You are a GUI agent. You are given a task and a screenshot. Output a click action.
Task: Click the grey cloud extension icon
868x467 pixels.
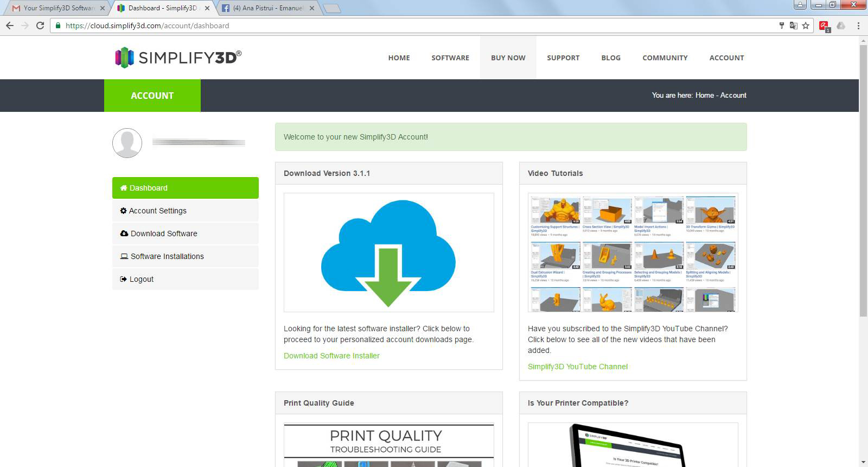point(841,26)
